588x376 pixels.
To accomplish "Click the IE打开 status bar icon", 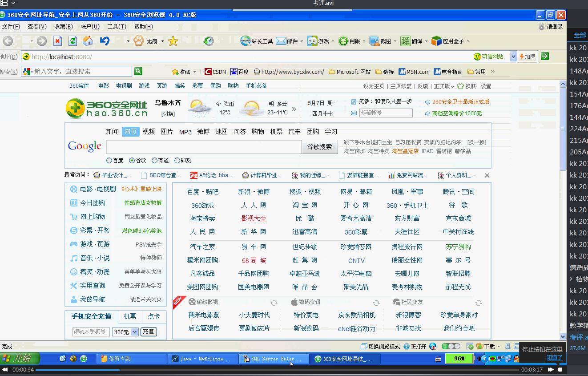I will pyautogui.click(x=415, y=346).
